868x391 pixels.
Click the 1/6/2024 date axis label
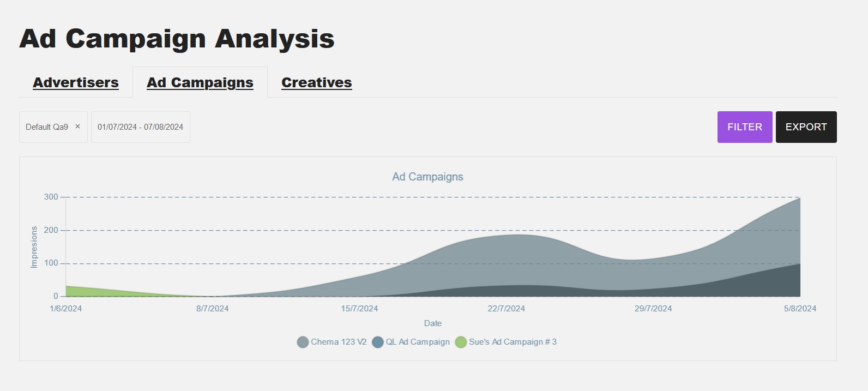pyautogui.click(x=66, y=309)
